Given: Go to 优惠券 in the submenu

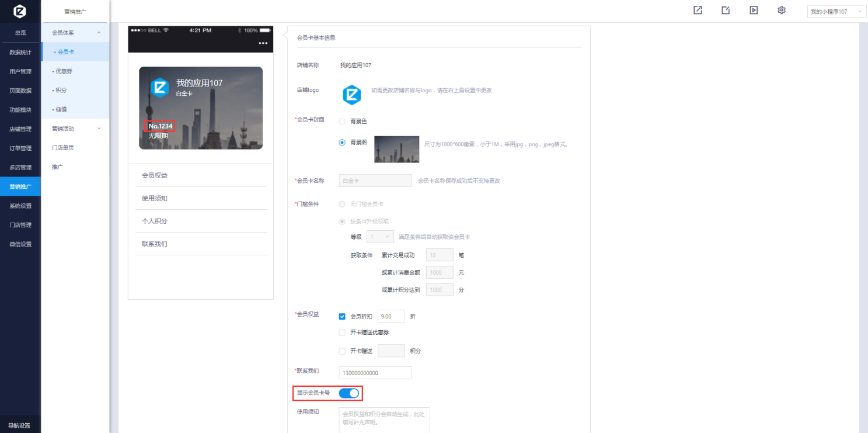Looking at the screenshot, I should [x=64, y=71].
